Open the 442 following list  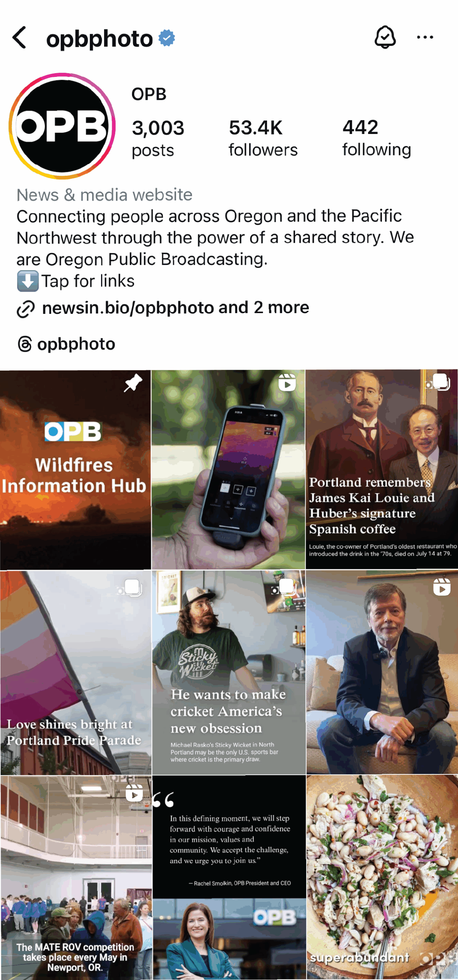[x=377, y=138]
